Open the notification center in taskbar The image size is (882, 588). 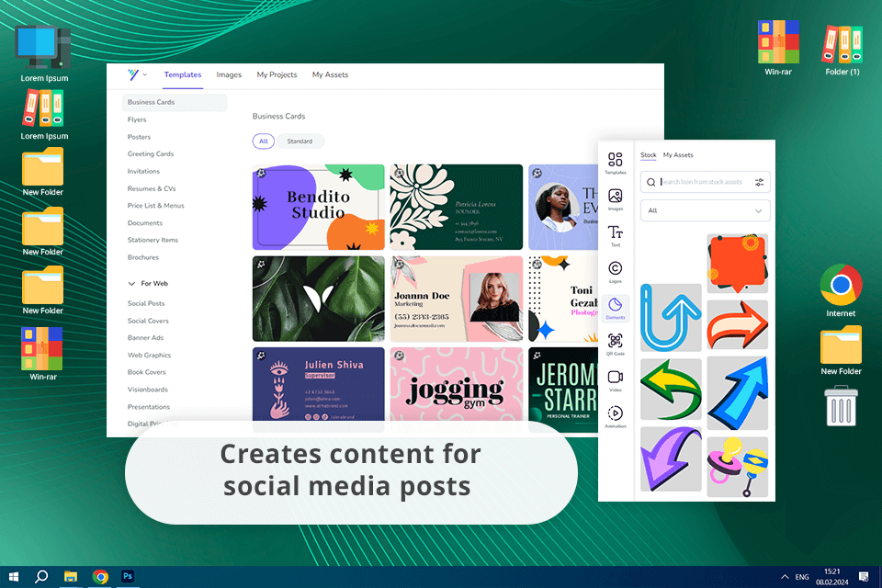(864, 577)
